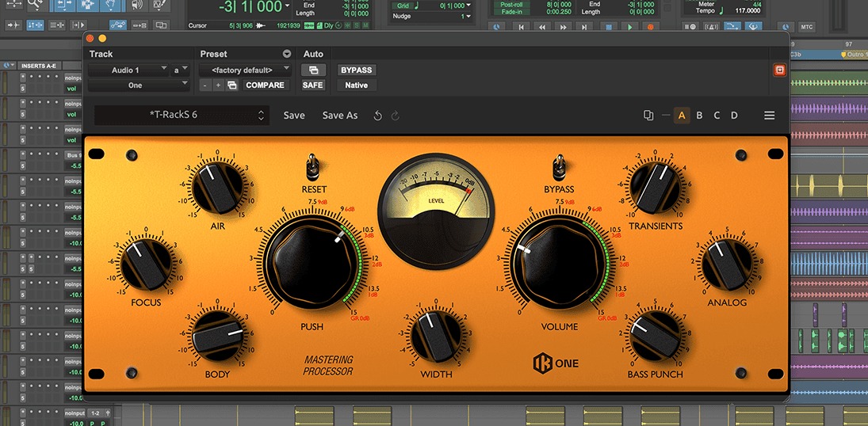The image size is (868, 426).
Task: Select snapshot slot A
Action: 682,116
